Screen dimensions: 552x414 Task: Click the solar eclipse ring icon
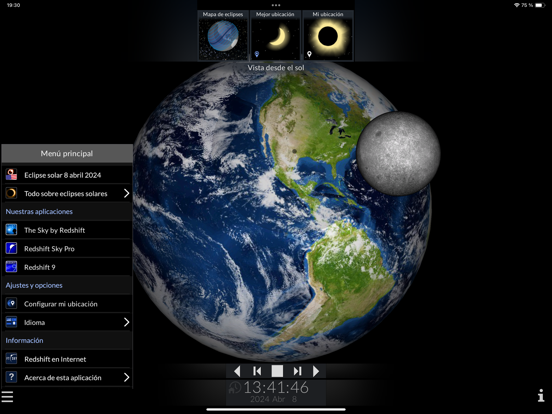click(x=11, y=193)
